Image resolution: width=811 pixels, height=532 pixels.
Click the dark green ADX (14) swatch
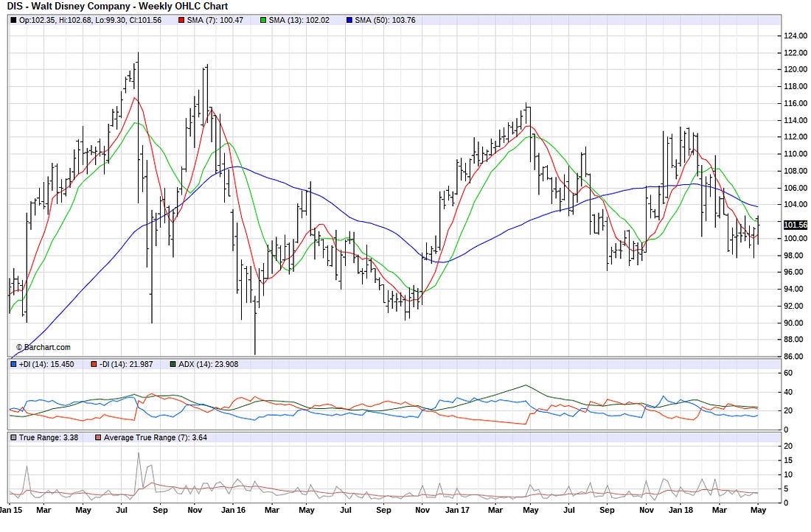click(173, 365)
